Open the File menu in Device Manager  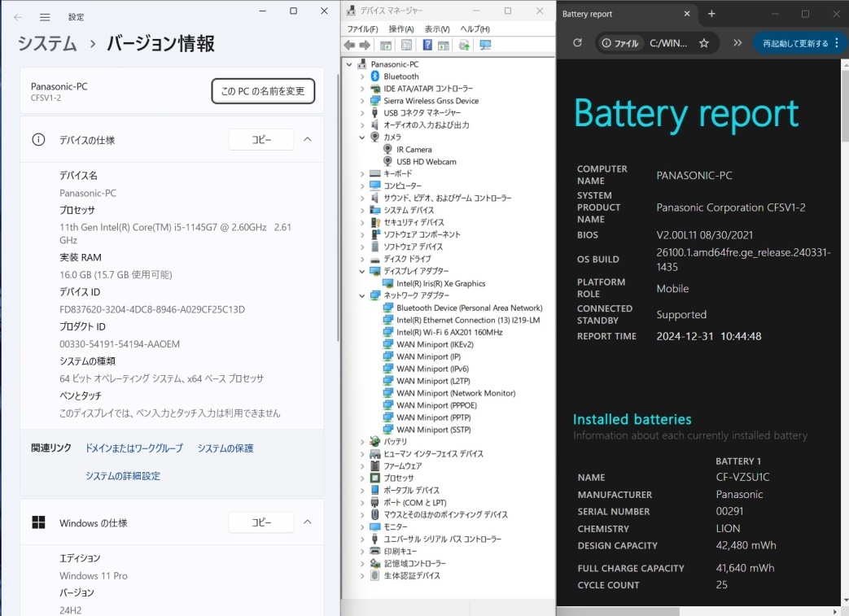click(x=362, y=28)
